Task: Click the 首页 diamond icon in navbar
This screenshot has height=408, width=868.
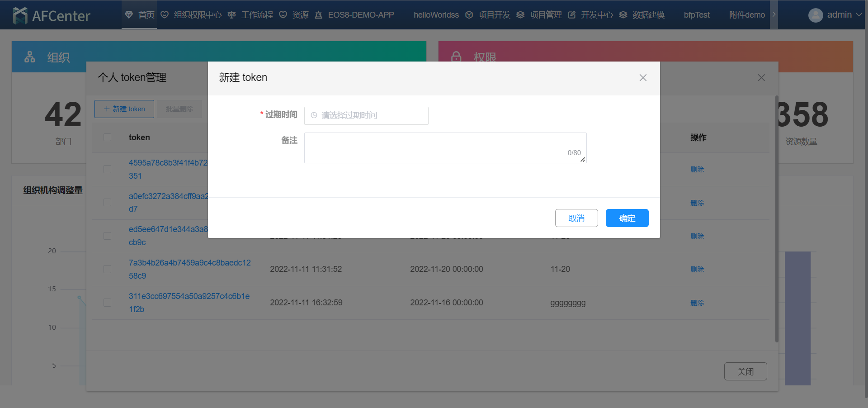Action: point(129,15)
